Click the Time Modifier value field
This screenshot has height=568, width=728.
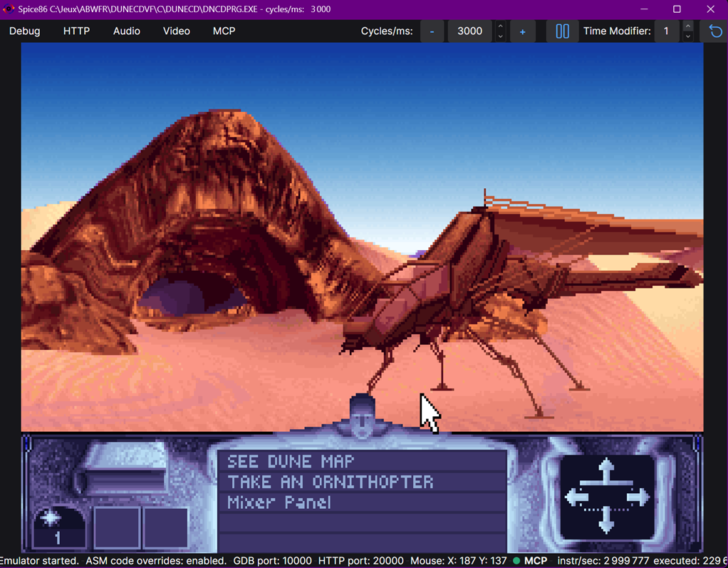coord(667,31)
